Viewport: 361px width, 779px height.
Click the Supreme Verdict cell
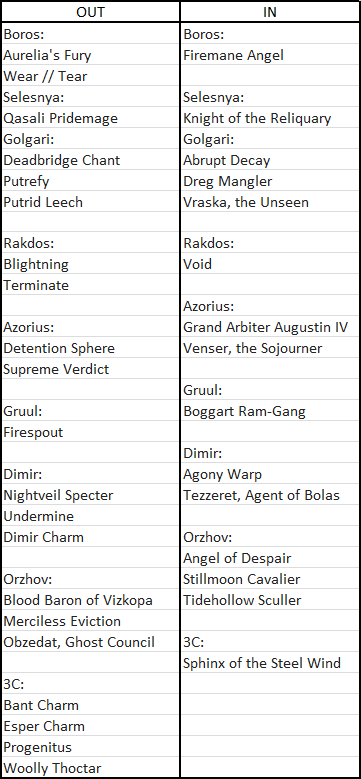(x=90, y=369)
